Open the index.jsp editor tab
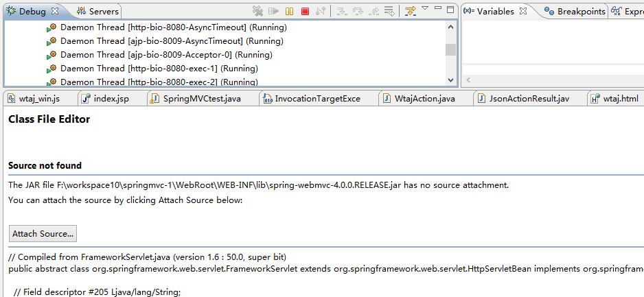Viewport: 644px width, 297px height. point(111,99)
